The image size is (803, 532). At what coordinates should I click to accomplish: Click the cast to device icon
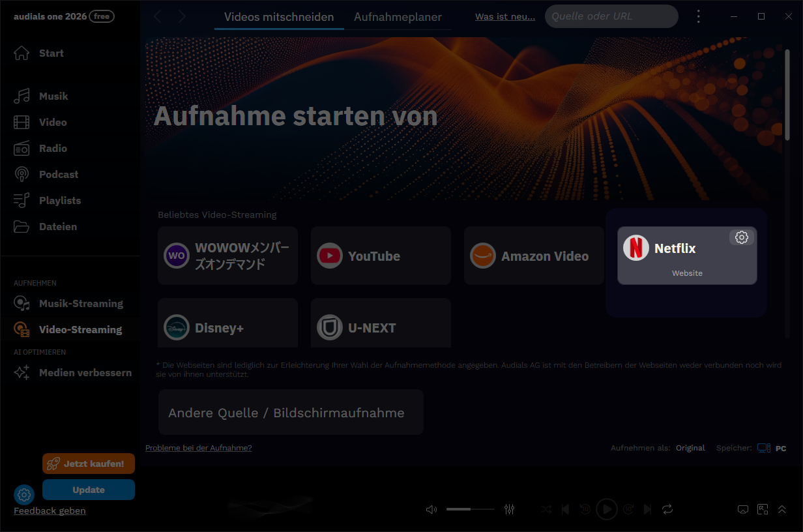point(742,509)
